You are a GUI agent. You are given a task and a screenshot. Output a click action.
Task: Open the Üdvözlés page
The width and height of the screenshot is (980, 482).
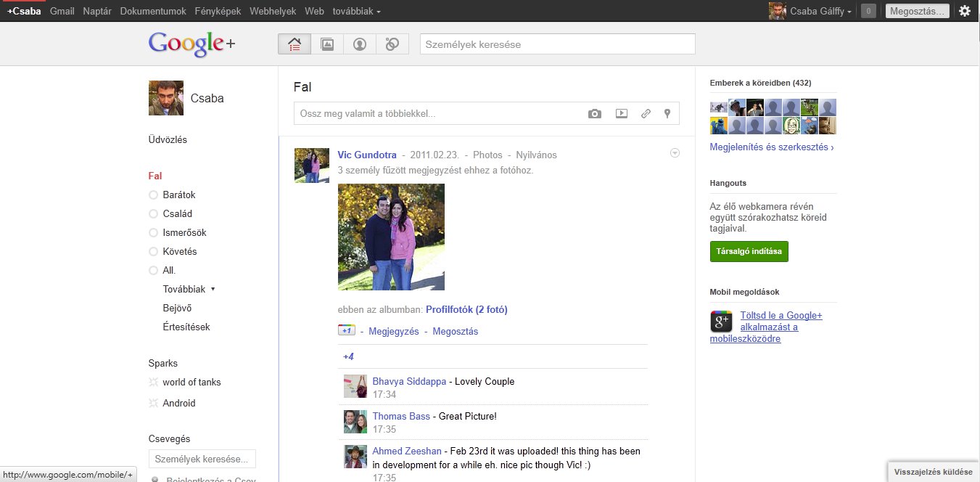click(x=168, y=139)
